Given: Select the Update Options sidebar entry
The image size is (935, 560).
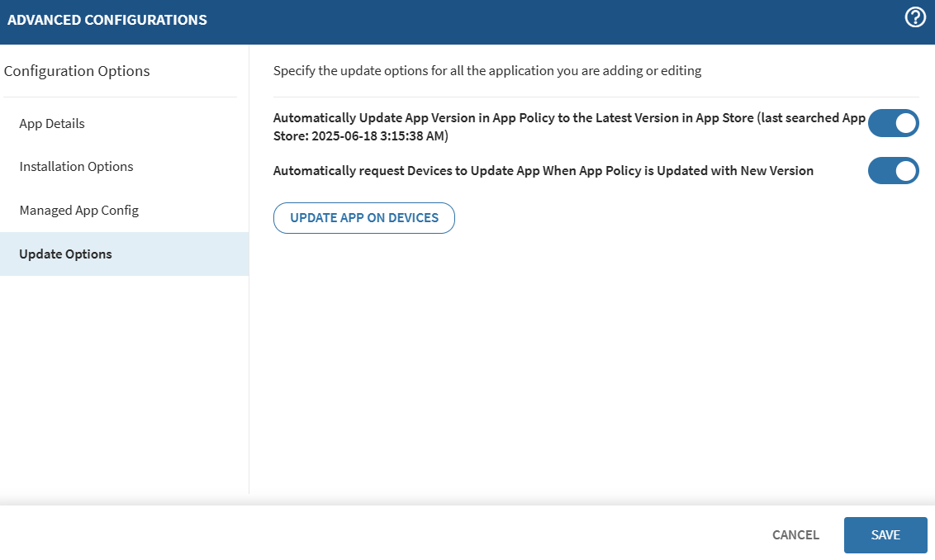Looking at the screenshot, I should tap(65, 254).
